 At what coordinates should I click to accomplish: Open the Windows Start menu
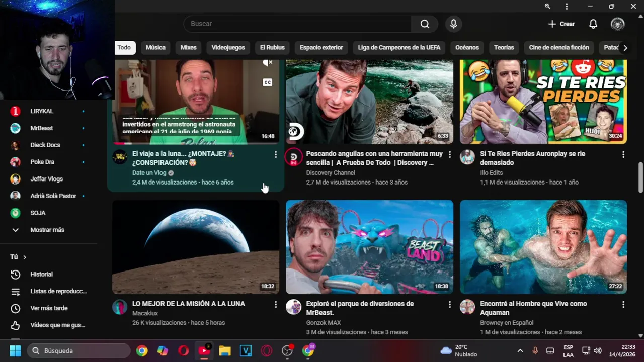(15, 350)
